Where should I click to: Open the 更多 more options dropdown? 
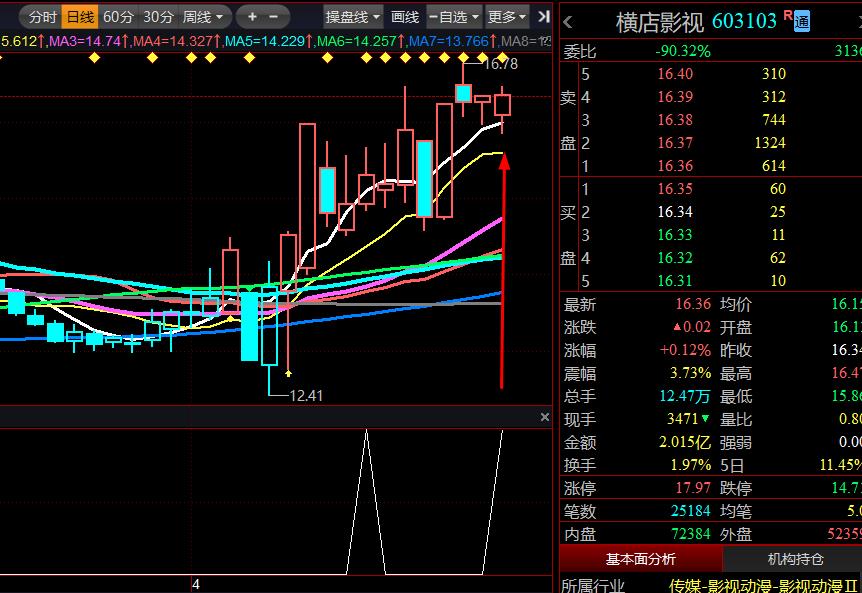click(507, 17)
